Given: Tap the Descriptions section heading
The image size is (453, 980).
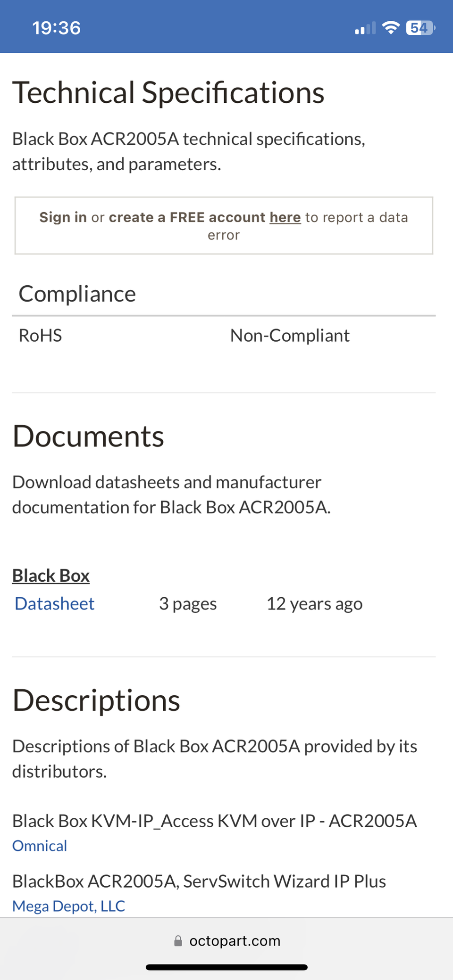Looking at the screenshot, I should tap(96, 700).
